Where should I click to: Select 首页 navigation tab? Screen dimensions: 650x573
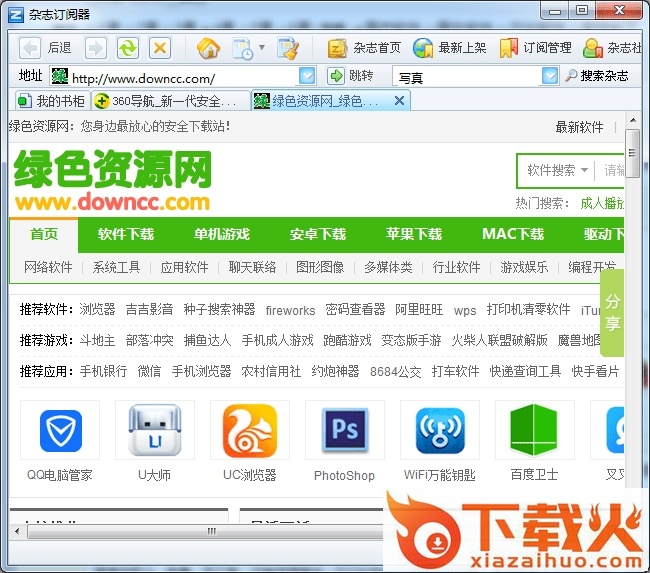44,234
